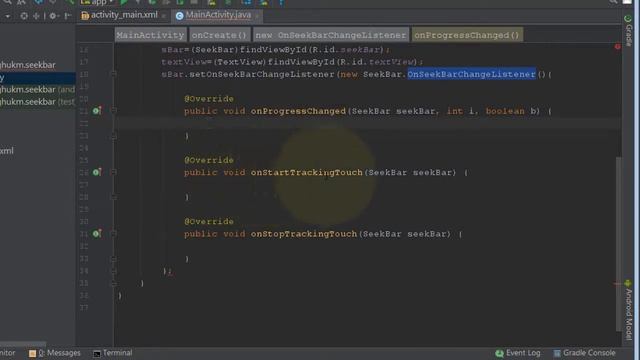Viewport: 640px width, 360px height.
Task: Click fold end marker below onStopTrackingTouch
Action: [x=114, y=259]
